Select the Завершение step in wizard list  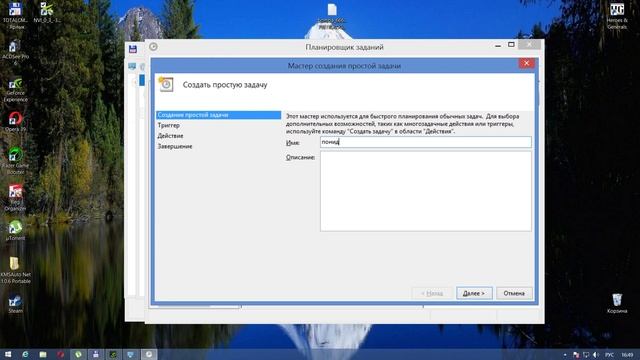click(x=175, y=146)
